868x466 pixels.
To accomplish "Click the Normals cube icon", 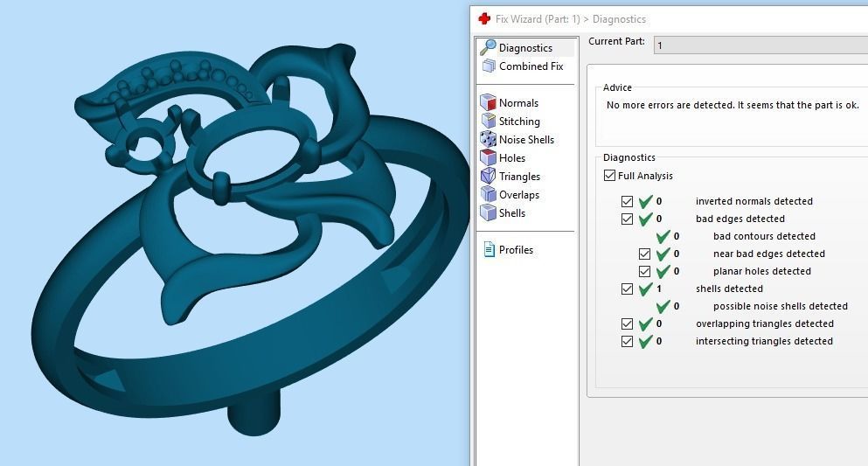I will 488,102.
